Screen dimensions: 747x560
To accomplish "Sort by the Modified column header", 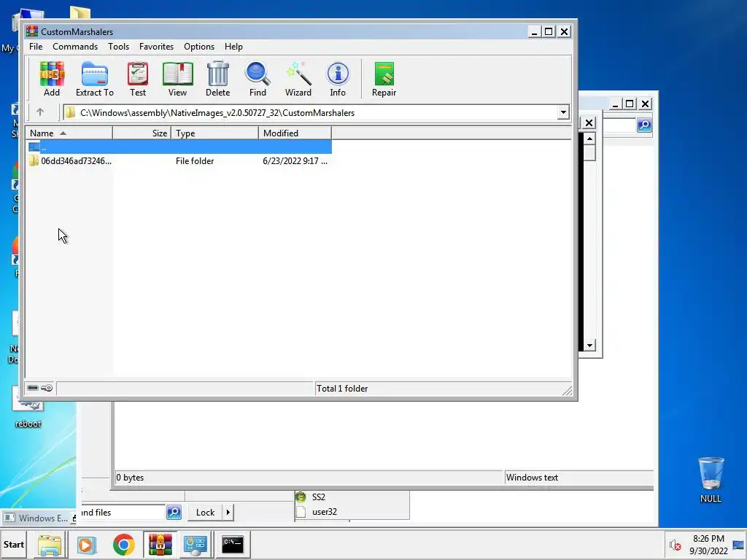I will 295,133.
